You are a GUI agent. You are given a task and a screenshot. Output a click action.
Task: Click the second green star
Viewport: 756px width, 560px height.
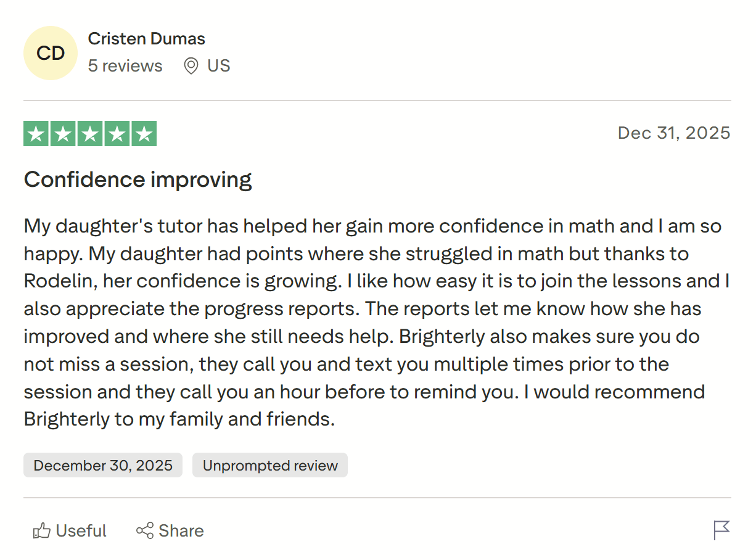64,134
